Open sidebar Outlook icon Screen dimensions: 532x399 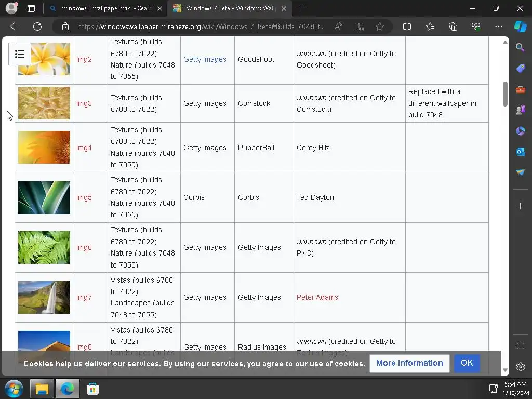[520, 152]
